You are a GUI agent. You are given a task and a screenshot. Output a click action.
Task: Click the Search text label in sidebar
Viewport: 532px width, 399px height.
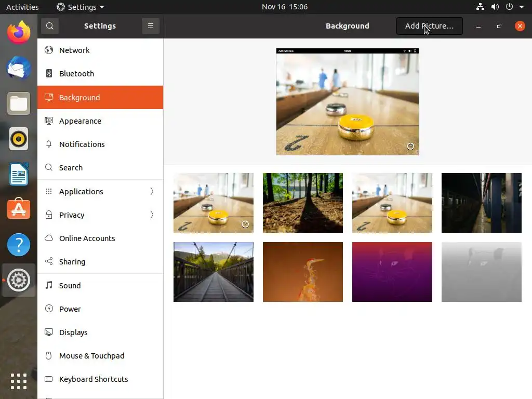pyautogui.click(x=71, y=168)
